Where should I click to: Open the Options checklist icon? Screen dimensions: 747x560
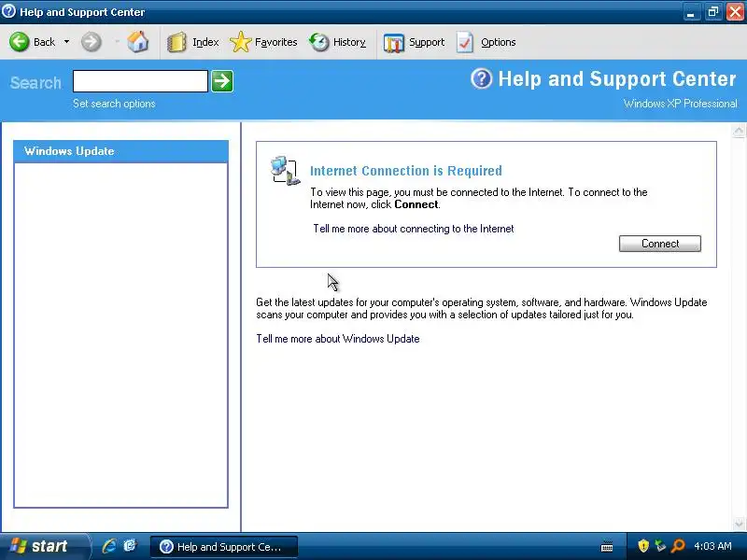click(x=464, y=42)
